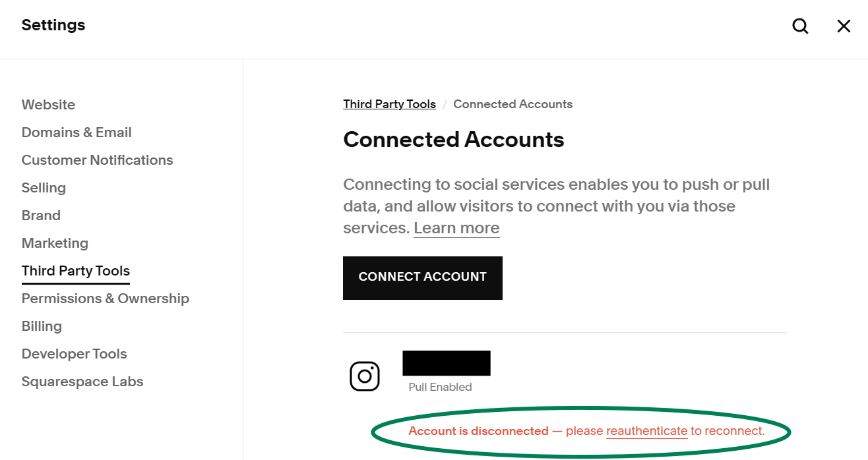Screen dimensions: 868x460
Task: Click the reauthenticate link
Action: pyautogui.click(x=647, y=431)
